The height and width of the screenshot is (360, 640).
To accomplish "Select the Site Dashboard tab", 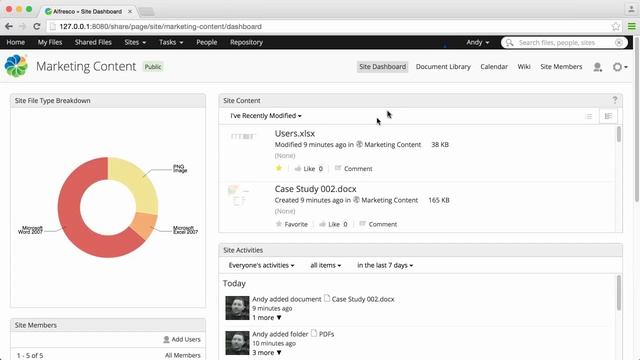I will tap(382, 67).
